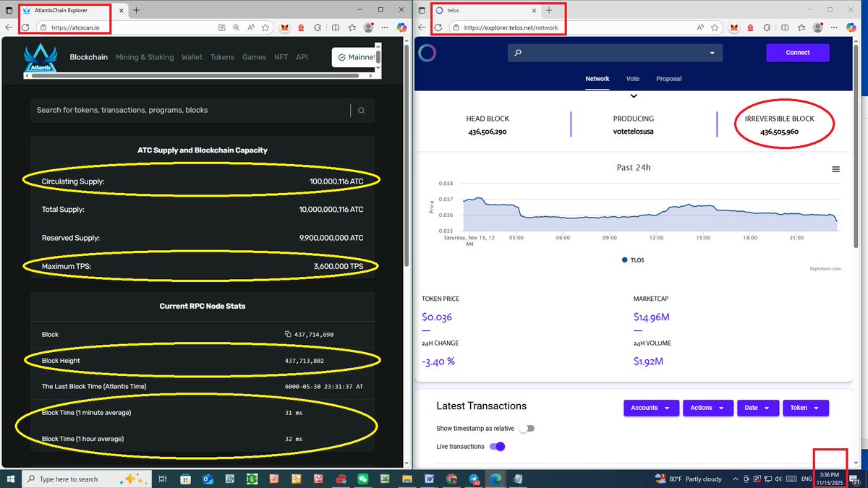868x488 pixels.
Task: Open the Actions filter dropdown
Action: coord(707,408)
